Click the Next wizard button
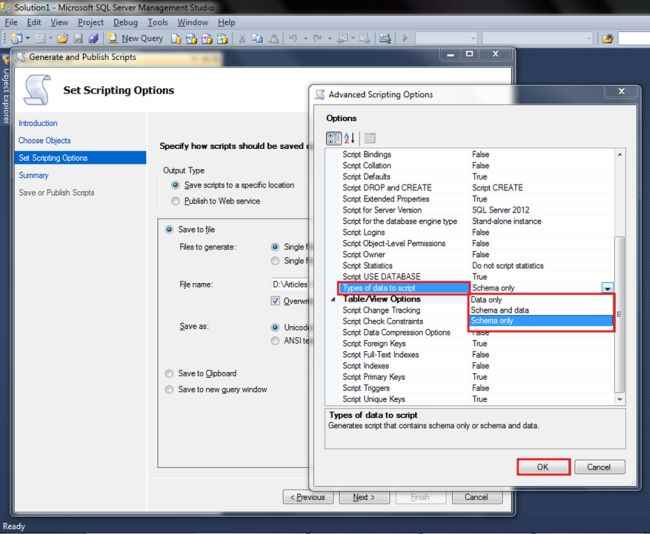Image resolution: width=650 pixels, height=534 pixels. point(364,497)
